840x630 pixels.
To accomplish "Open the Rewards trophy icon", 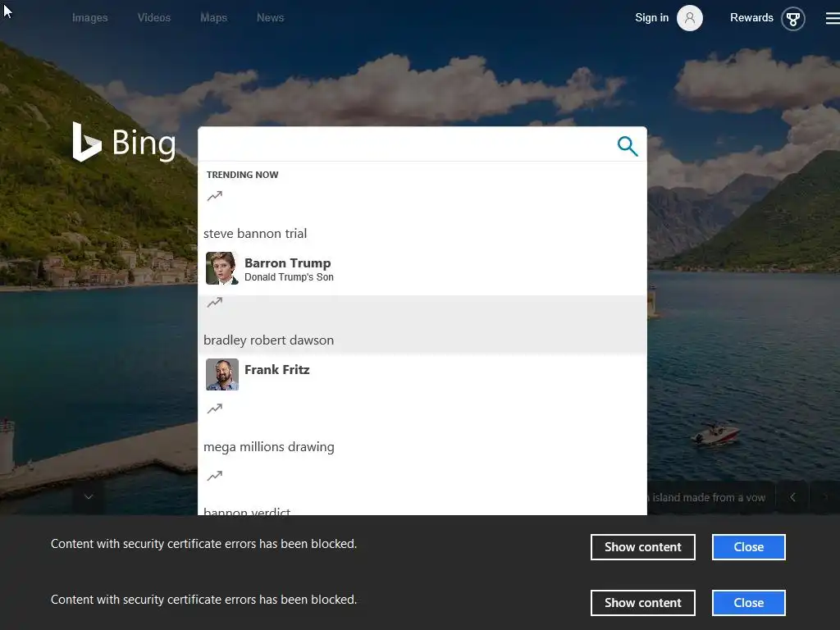I will (x=793, y=19).
